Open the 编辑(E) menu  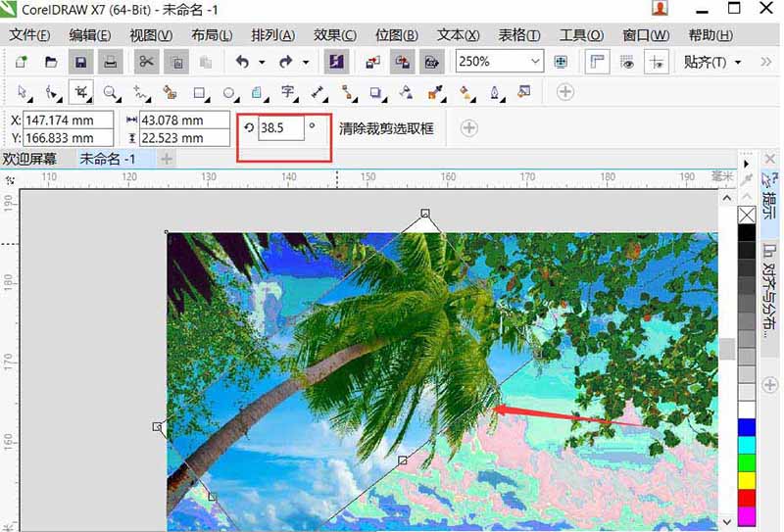click(90, 35)
